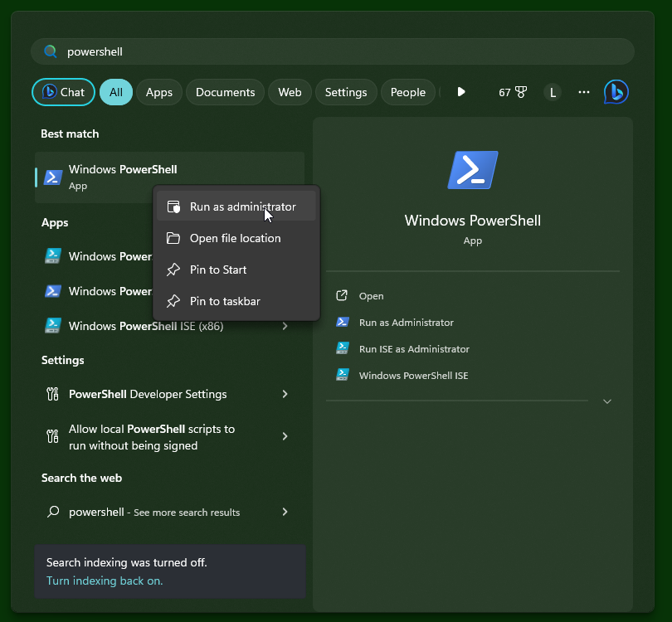Open the three-dot more options menu
Image resolution: width=672 pixels, height=622 pixels.
[x=584, y=92]
